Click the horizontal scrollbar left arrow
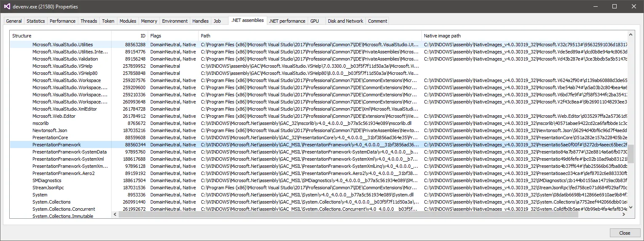Image resolution: width=644 pixels, height=241 pixels. pyautogui.click(x=115, y=215)
